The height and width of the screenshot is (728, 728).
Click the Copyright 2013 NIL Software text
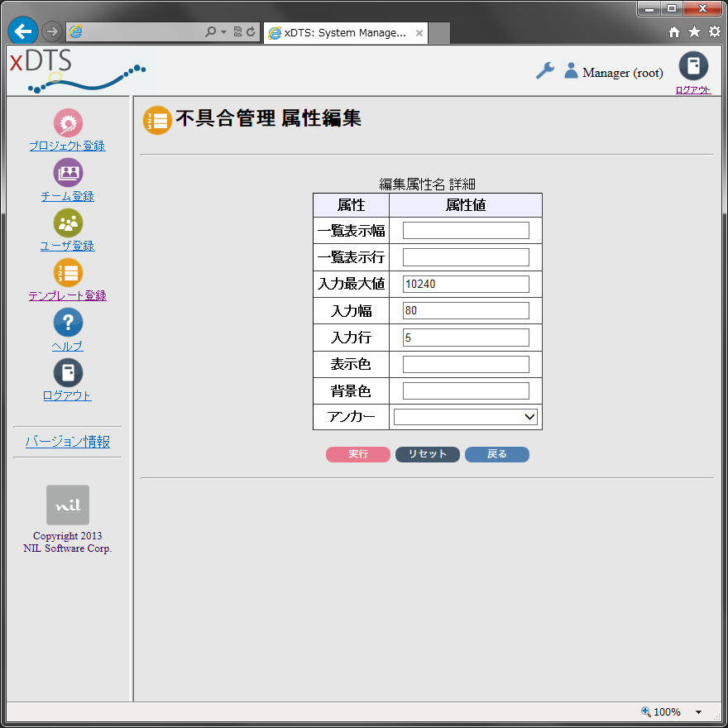tap(68, 542)
